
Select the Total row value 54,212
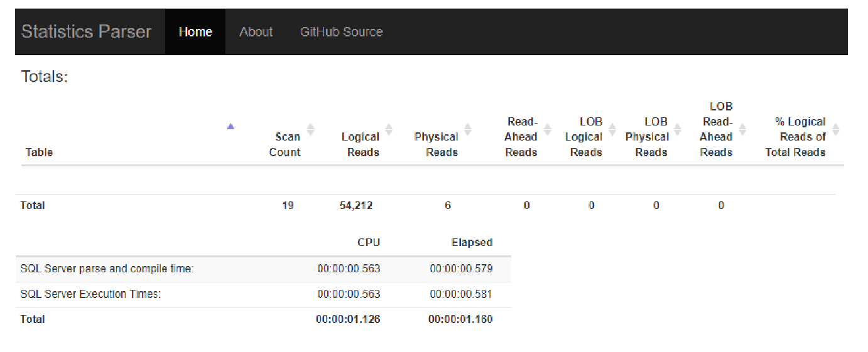click(355, 205)
